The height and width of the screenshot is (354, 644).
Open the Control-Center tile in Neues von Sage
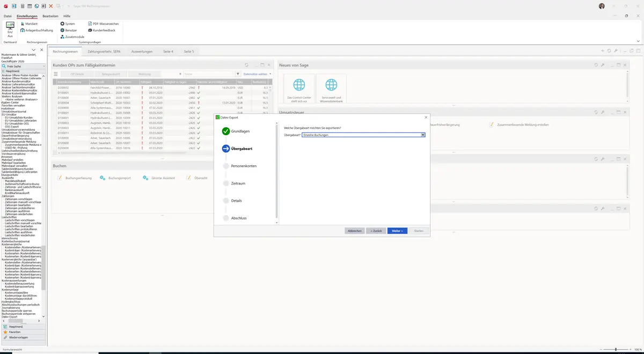[x=299, y=88]
